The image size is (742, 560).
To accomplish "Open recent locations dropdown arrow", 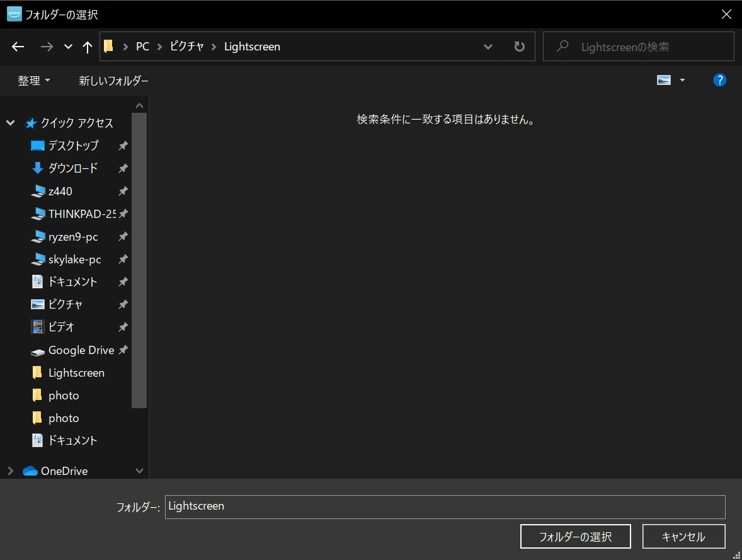I will pyautogui.click(x=68, y=47).
